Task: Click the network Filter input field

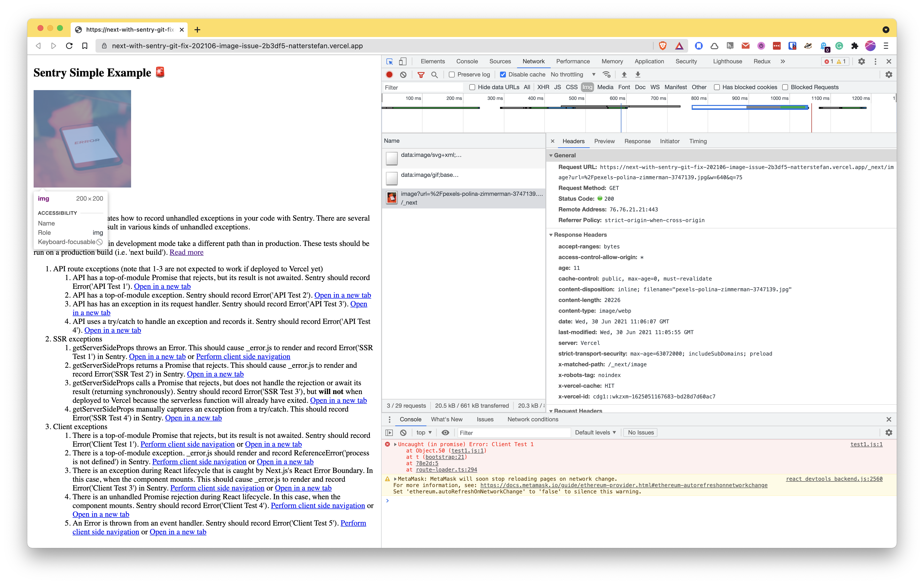Action: click(x=423, y=87)
